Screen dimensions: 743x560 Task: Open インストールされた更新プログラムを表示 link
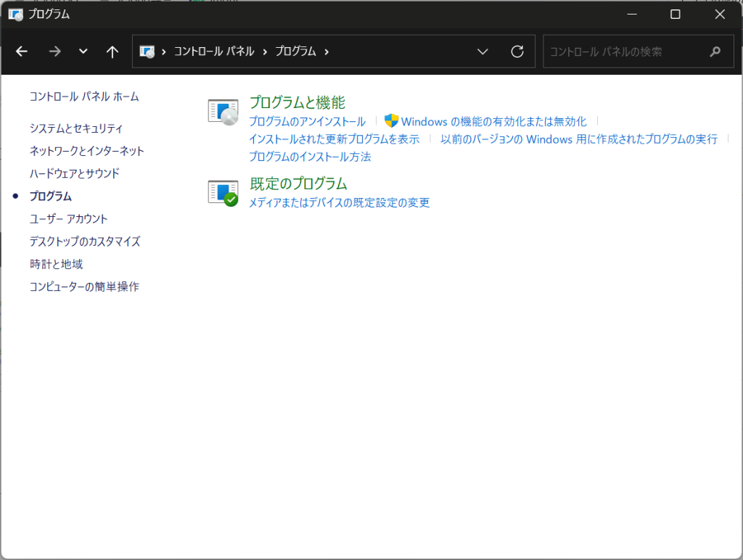tap(334, 139)
